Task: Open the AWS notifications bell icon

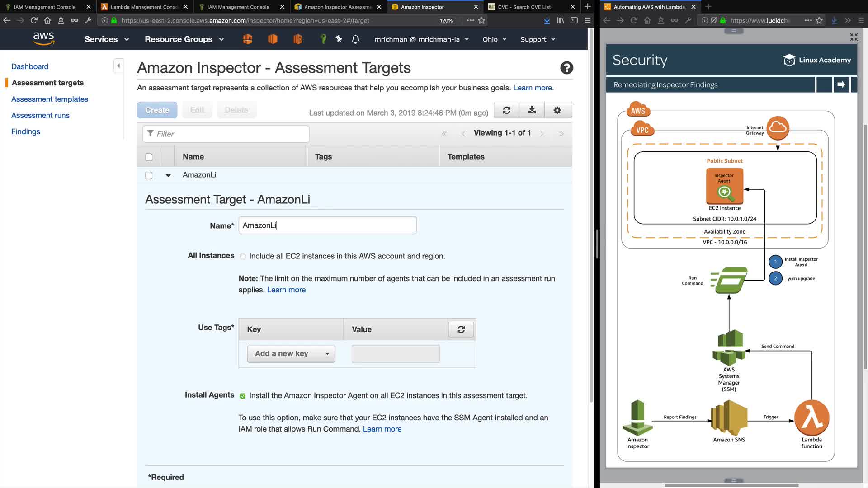Action: coord(355,39)
